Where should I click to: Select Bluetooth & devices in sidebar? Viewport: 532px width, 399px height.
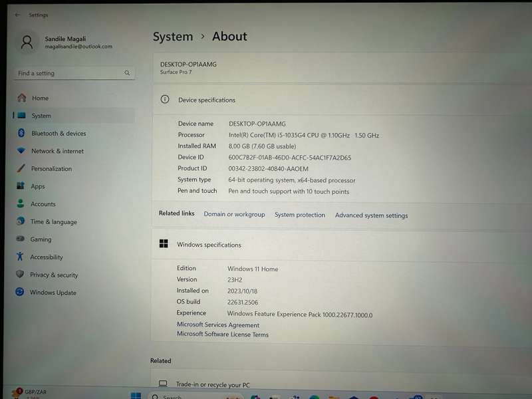pyautogui.click(x=74, y=134)
